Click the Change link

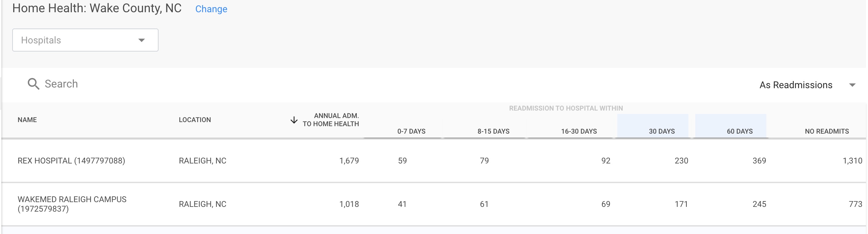[211, 9]
